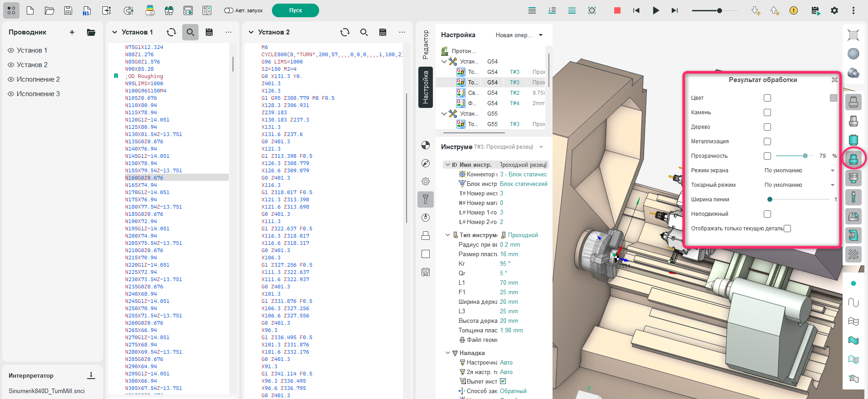Viewport: 868px width, 399px height.
Task: Click the Прозрачность slider handle
Action: click(805, 156)
